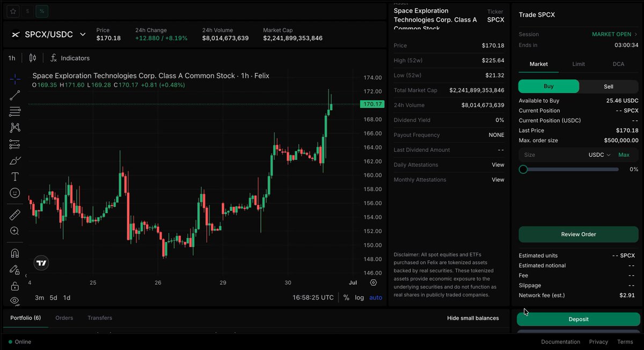Open the candlestick chart style menu
The height and width of the screenshot is (350, 644).
pos(33,58)
